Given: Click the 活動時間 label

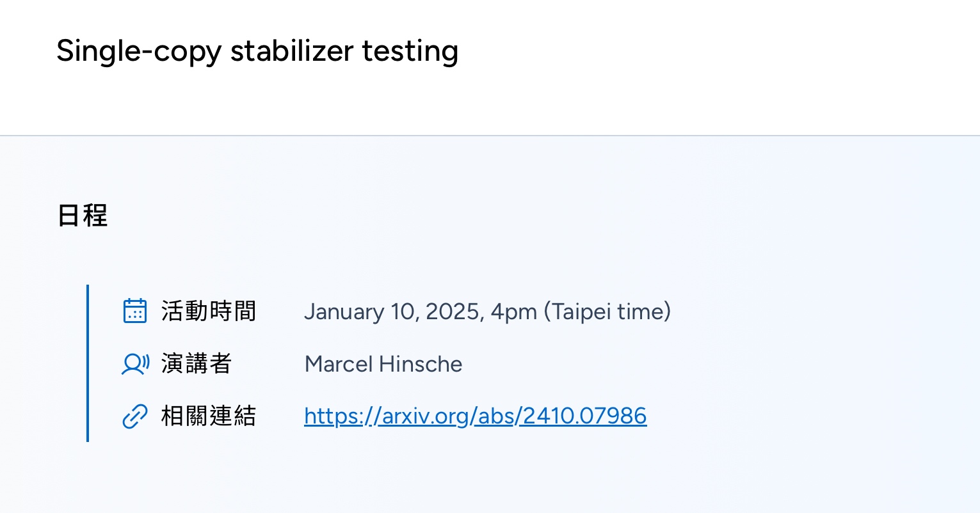Looking at the screenshot, I should click(209, 311).
